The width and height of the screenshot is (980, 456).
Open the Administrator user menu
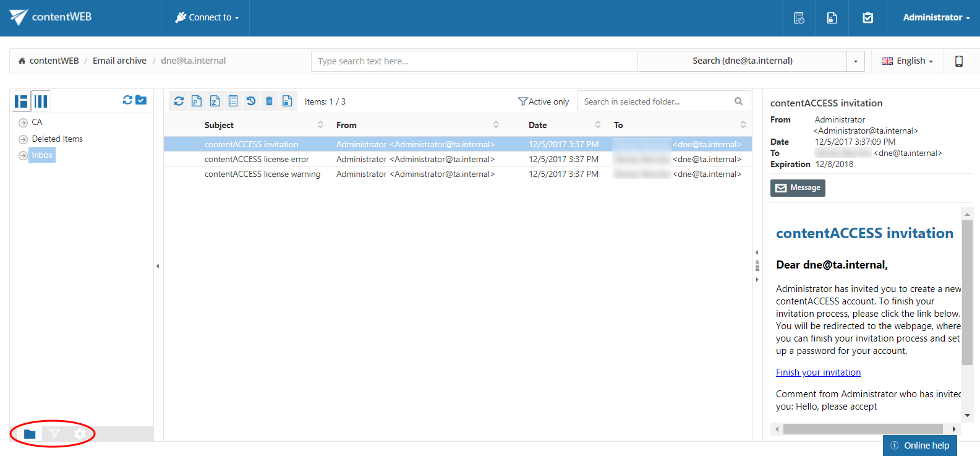click(936, 17)
